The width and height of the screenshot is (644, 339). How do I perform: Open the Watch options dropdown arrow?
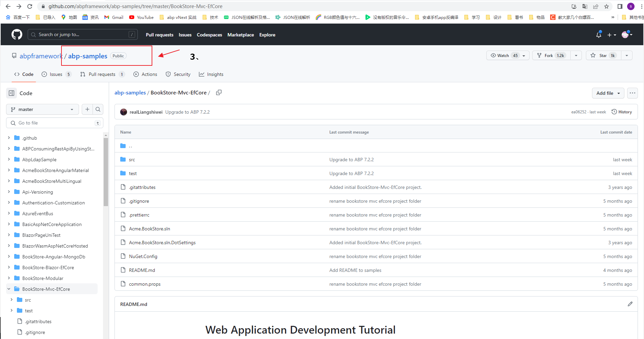click(524, 56)
